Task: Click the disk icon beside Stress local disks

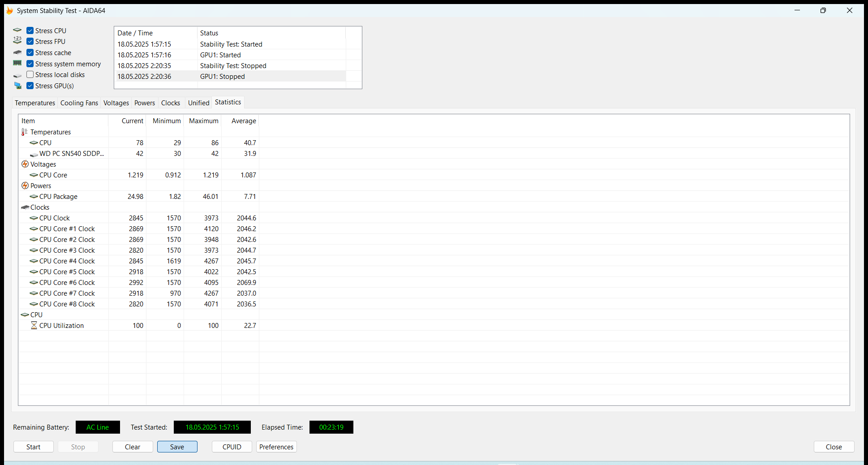Action: 17,75
